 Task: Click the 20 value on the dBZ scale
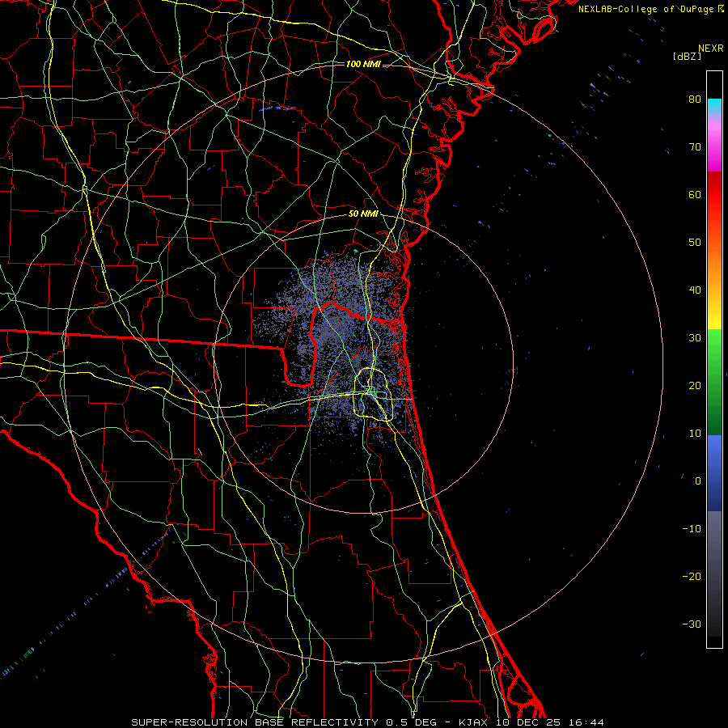point(695,386)
